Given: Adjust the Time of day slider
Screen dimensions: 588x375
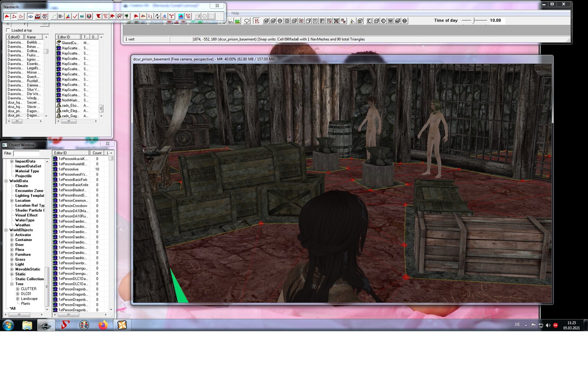Looking at the screenshot, I should pyautogui.click(x=474, y=21).
